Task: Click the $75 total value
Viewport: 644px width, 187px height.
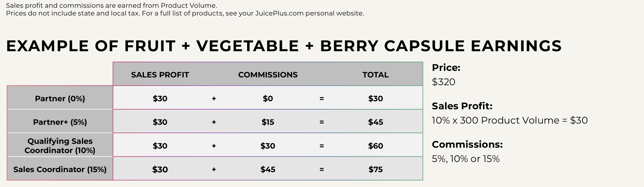Action: click(375, 169)
